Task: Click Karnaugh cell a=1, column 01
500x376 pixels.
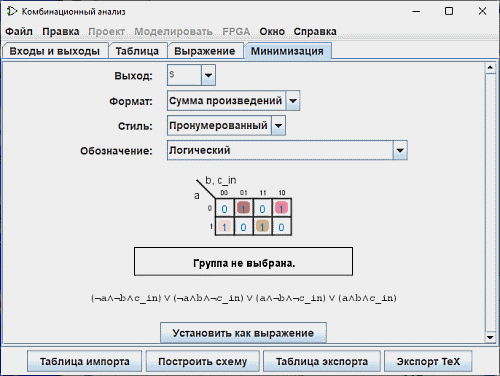Action: pyautogui.click(x=243, y=227)
